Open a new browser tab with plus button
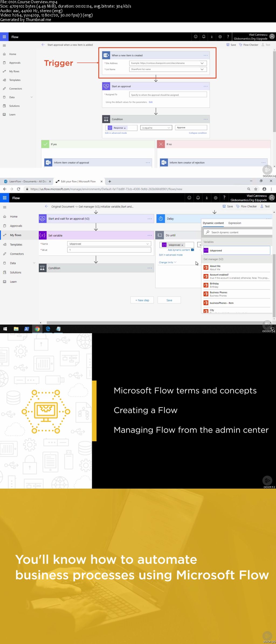The height and width of the screenshot is (644, 276). click(x=110, y=182)
